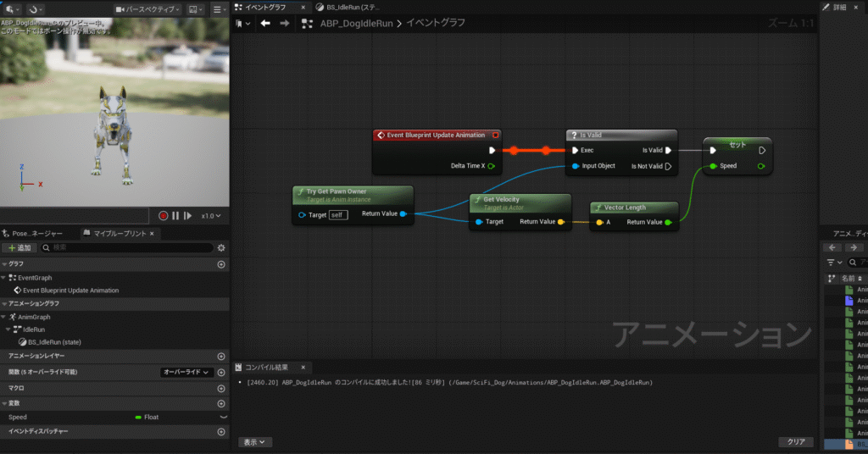Add a new イベントディスパッチャー

click(221, 431)
